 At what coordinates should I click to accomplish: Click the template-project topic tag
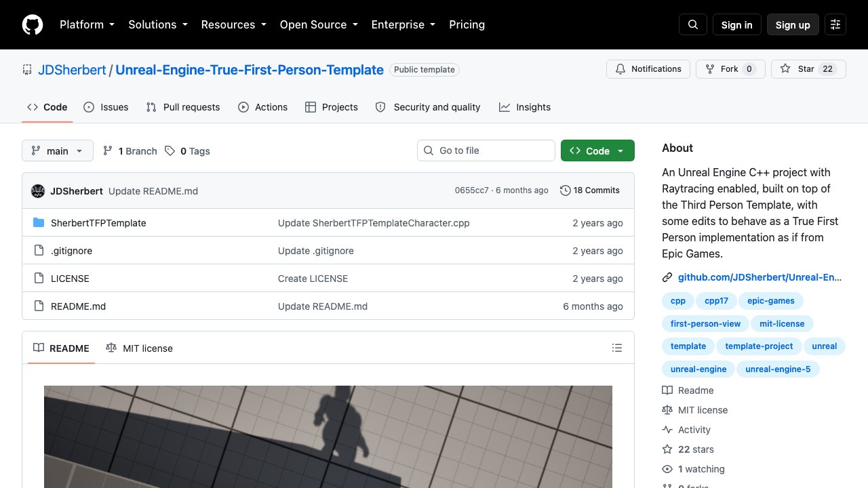click(x=759, y=346)
